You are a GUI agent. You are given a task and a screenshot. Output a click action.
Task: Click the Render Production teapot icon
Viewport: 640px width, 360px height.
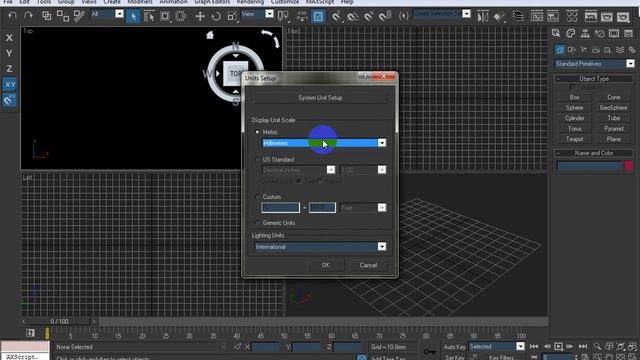point(623,16)
